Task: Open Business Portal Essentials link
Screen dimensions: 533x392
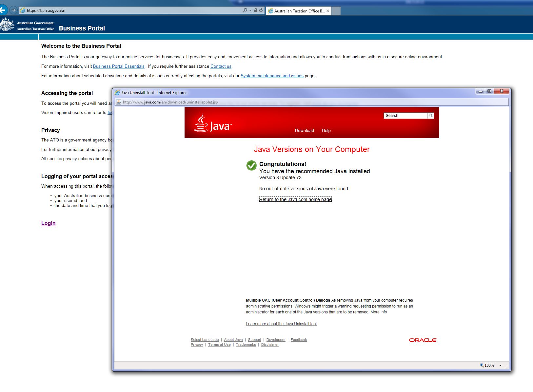Action: pyautogui.click(x=119, y=66)
